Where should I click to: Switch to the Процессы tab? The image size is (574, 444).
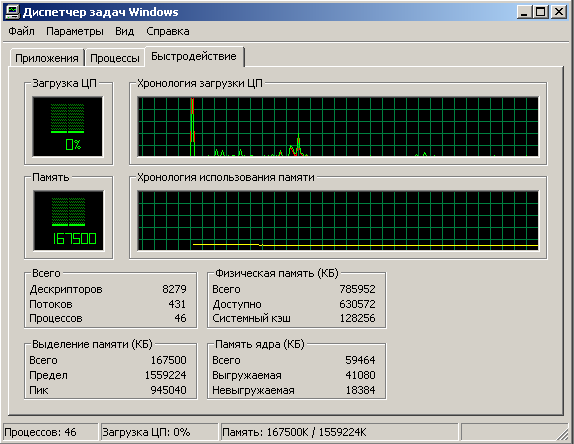[x=115, y=58]
